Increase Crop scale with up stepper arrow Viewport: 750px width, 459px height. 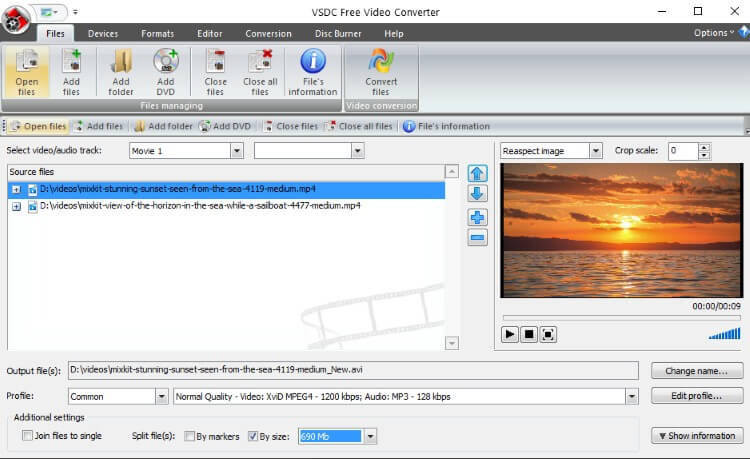[x=704, y=147]
